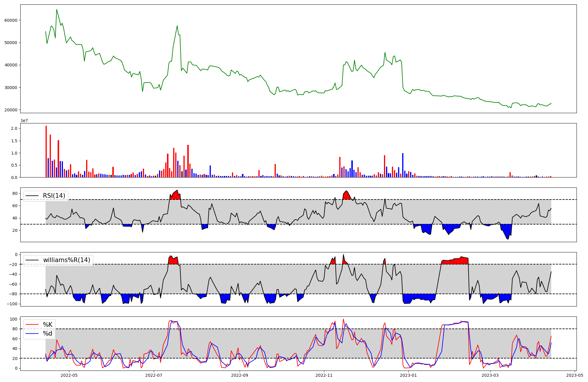Click the 2.0 volume axis tick label

pos(14,128)
